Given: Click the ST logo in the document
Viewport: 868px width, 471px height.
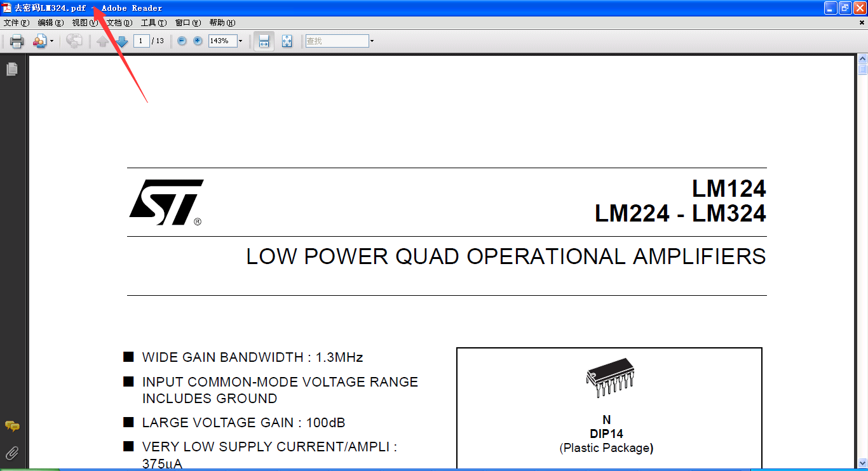Looking at the screenshot, I should coord(166,202).
